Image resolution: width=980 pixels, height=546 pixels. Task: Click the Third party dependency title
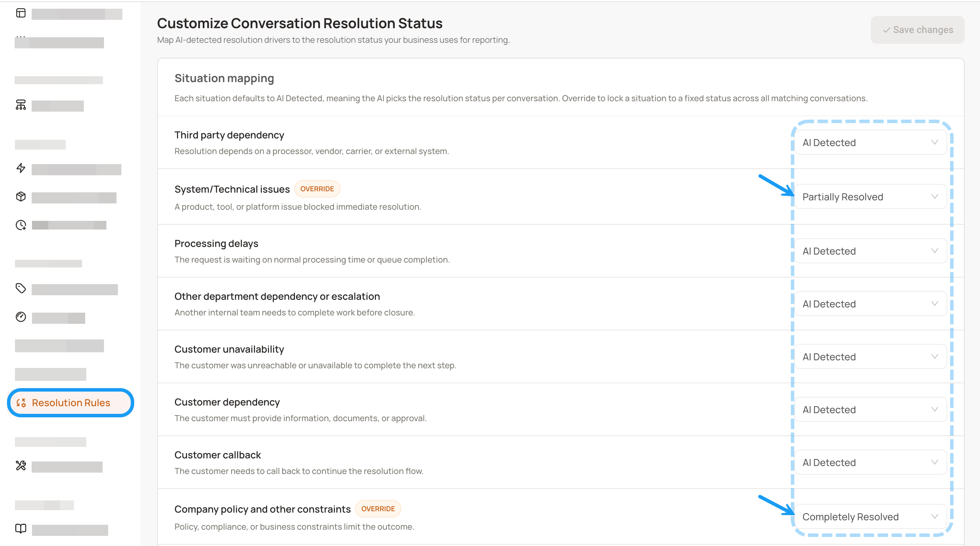click(229, 135)
